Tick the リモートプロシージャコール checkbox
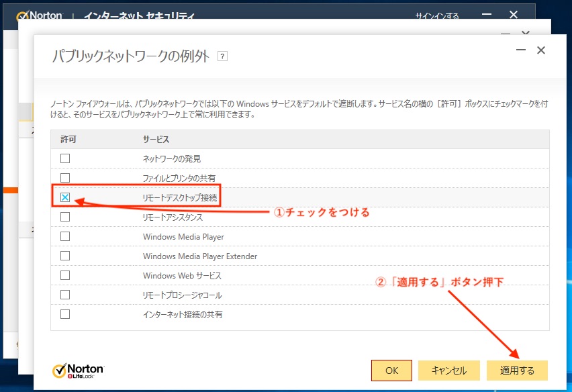Viewport: 572px width, 392px height. 65,295
